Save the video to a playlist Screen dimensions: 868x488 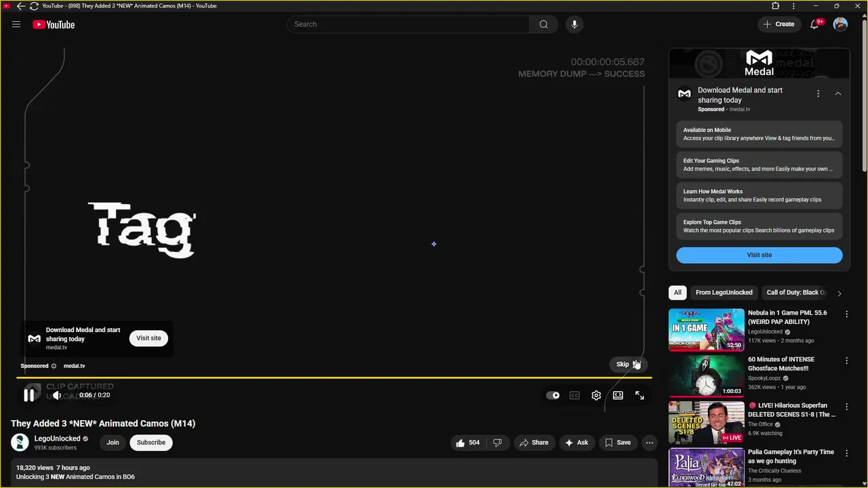[x=618, y=443]
